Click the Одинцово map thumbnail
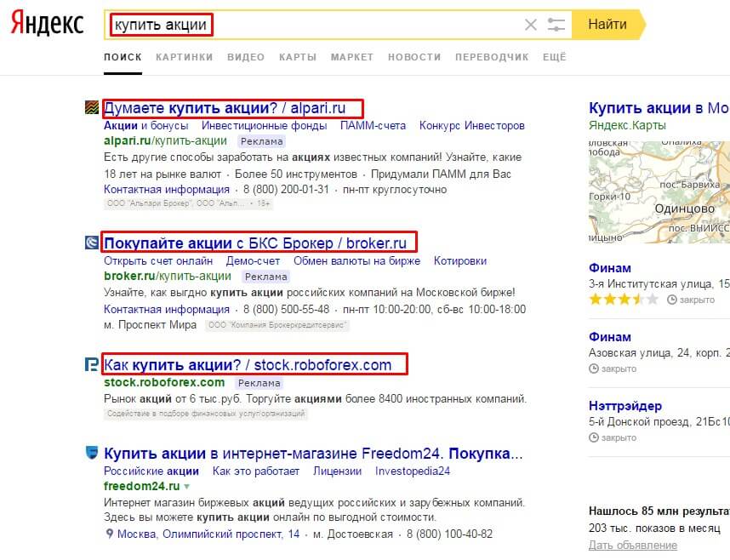Image resolution: width=730 pixels, height=560 pixels. 659,192
